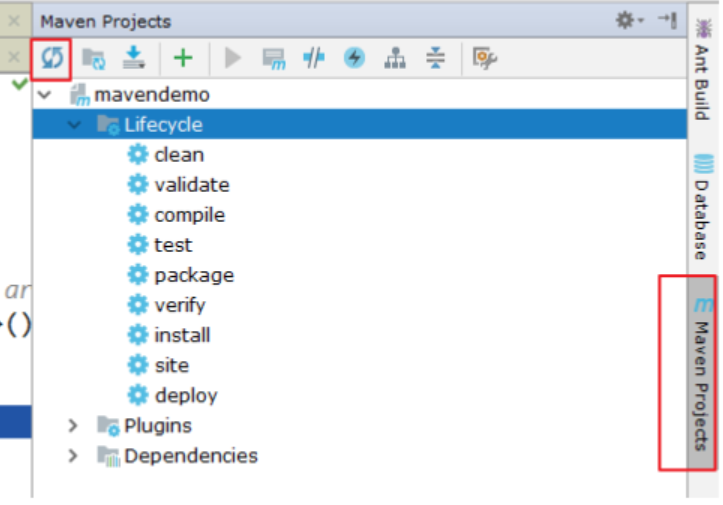The image size is (723, 505).
Task: Click the Dependencies folder icon
Action: pyautogui.click(x=109, y=456)
